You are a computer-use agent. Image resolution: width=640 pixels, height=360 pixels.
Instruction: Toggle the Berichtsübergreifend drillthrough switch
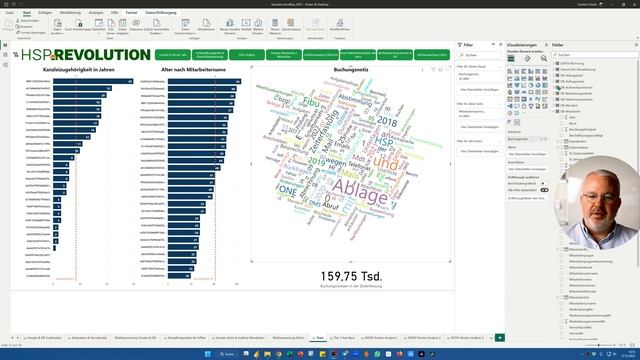(544, 184)
